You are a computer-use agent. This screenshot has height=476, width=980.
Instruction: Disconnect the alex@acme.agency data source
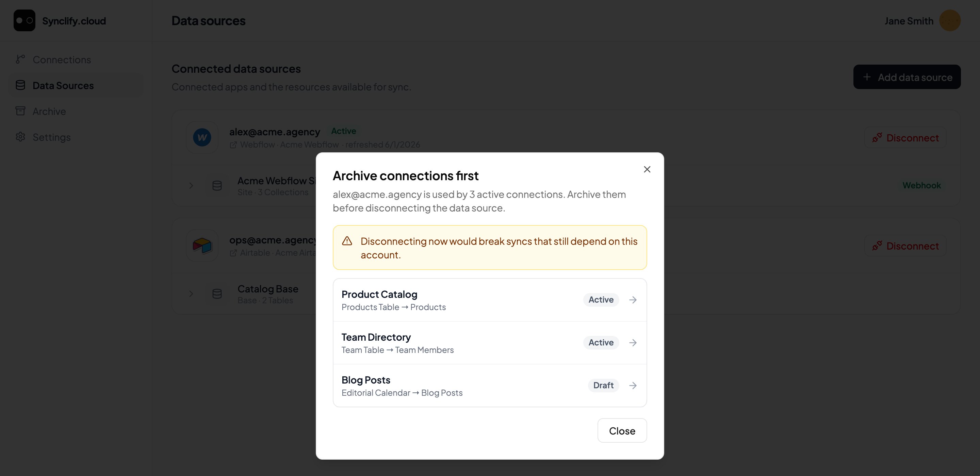tap(905, 138)
